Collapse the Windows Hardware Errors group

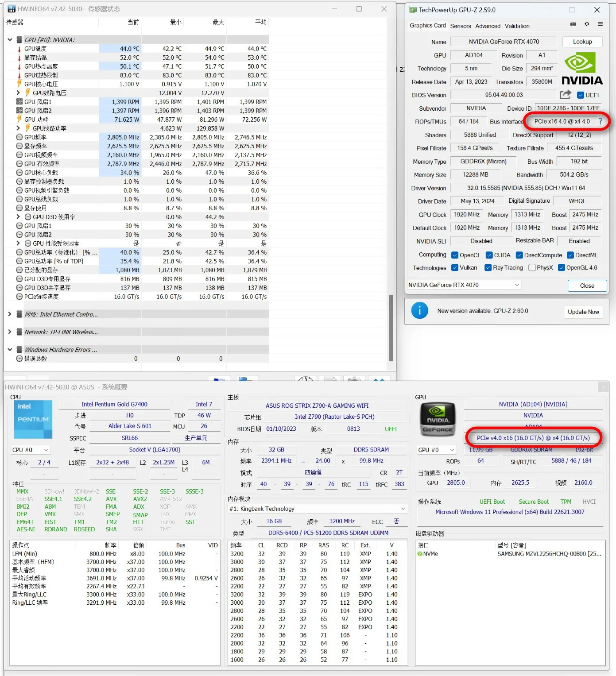(x=10, y=350)
